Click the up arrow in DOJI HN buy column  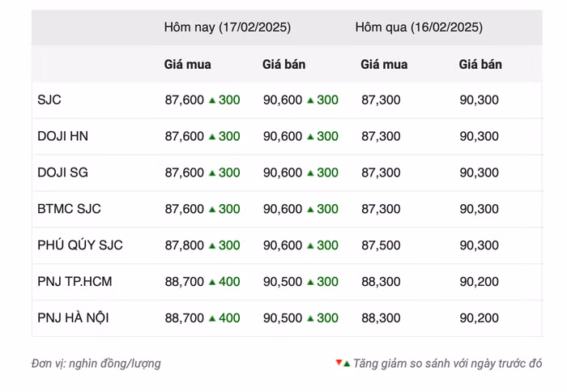(x=212, y=137)
